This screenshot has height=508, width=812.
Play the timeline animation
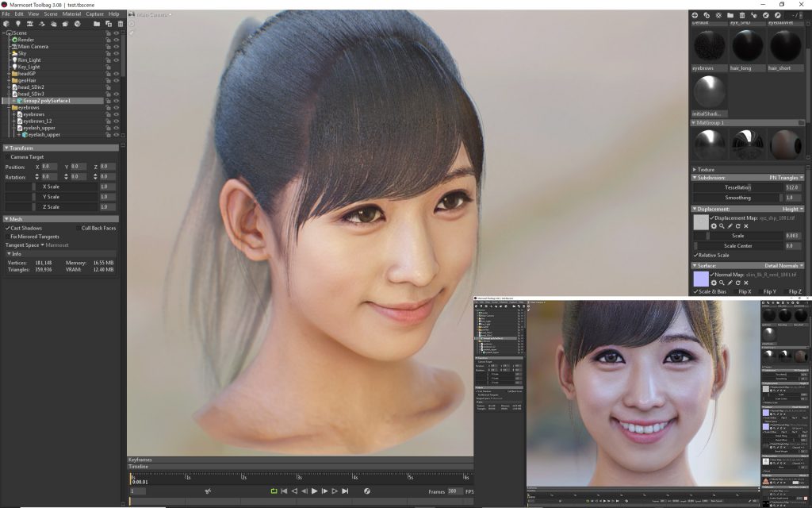(x=314, y=491)
